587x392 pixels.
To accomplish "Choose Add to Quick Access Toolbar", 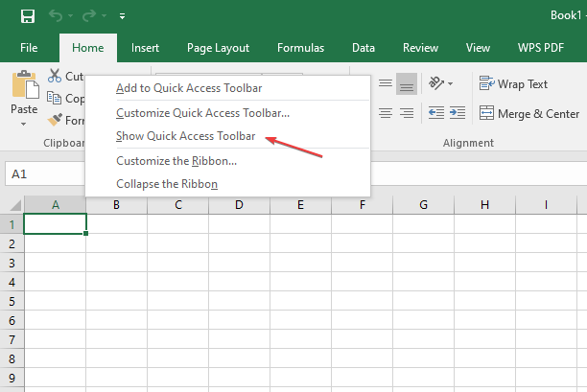I will point(227,88).
